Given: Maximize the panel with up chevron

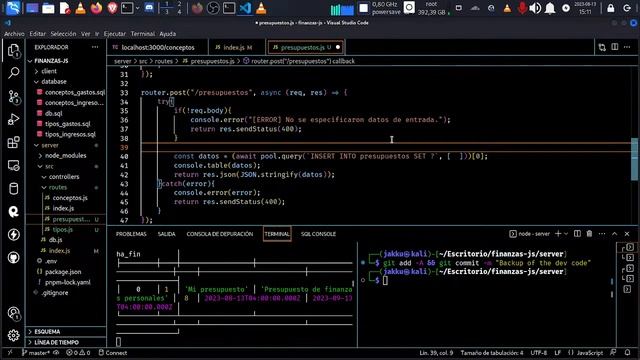Looking at the screenshot, I should coord(615,234).
